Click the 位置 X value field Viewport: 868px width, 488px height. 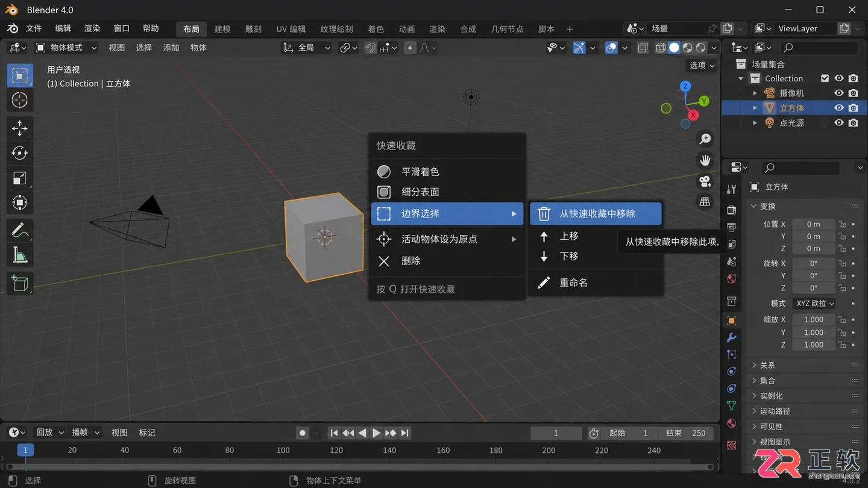tap(814, 224)
